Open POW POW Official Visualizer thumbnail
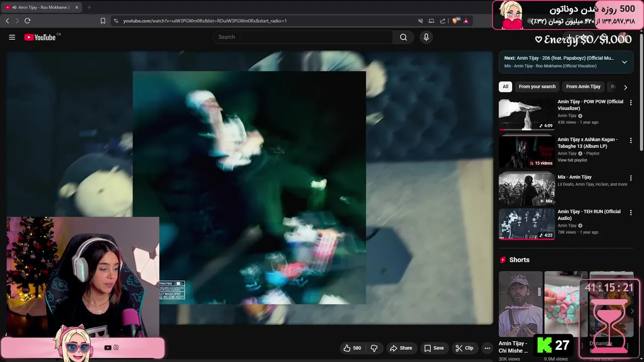Screen dimensions: 644x362 527,115
